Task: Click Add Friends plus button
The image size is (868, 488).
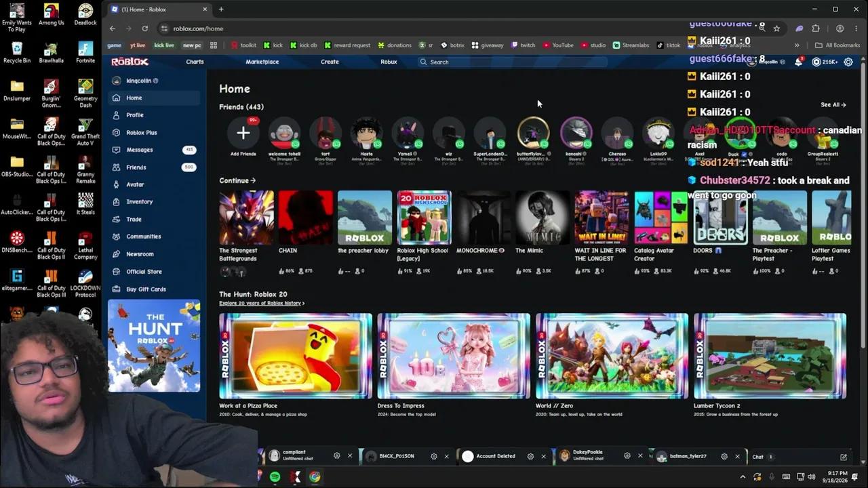Action: coord(243,133)
